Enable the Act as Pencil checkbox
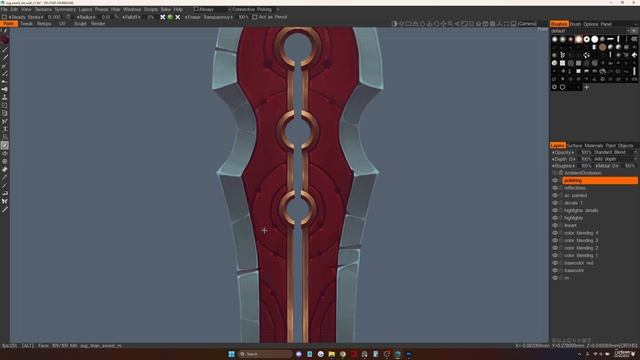This screenshot has width=640, height=360. [x=255, y=17]
